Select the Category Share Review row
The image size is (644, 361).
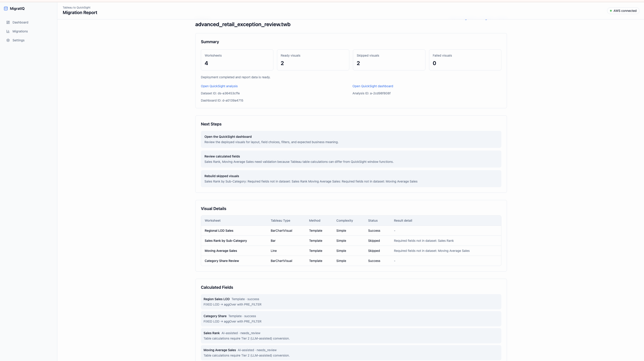click(x=351, y=261)
